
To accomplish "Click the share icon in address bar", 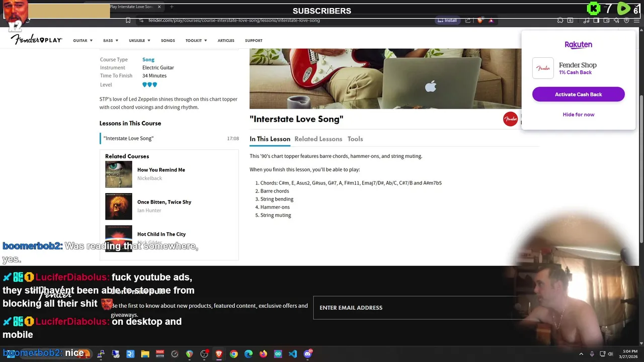I will [x=468, y=21].
